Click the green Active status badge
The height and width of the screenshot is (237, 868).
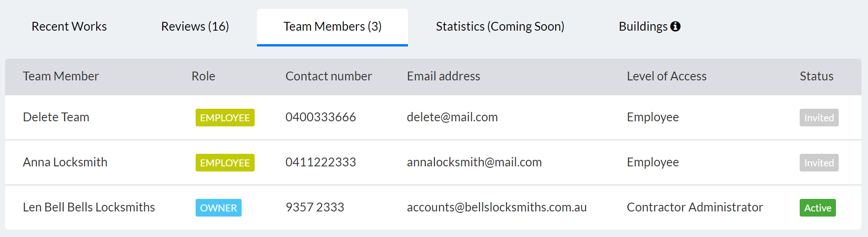817,208
